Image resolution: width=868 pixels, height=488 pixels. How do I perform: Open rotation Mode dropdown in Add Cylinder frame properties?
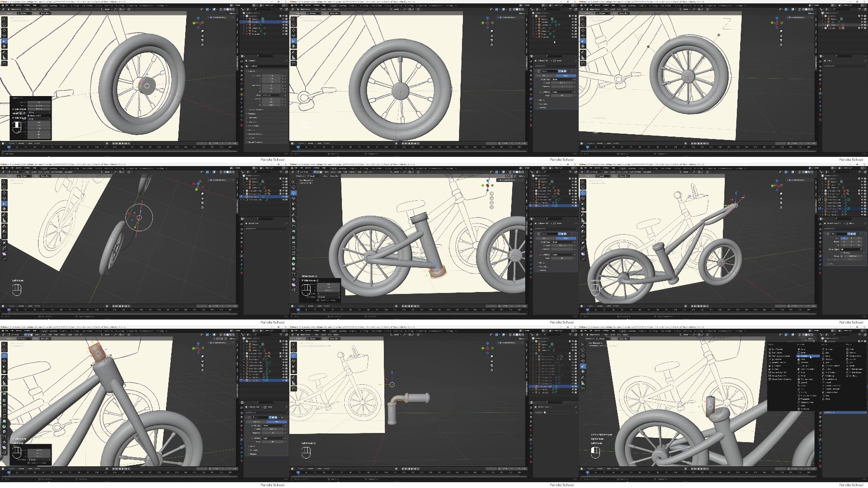tap(271, 95)
